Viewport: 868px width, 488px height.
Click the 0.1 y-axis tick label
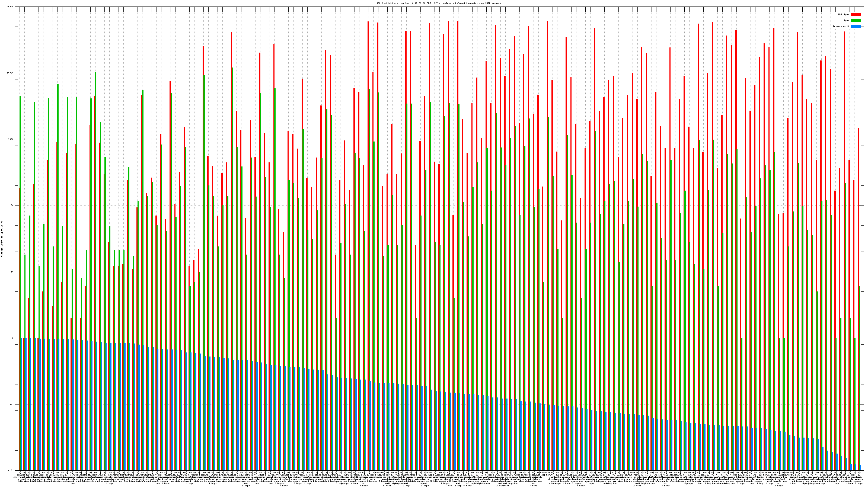tap(12, 404)
